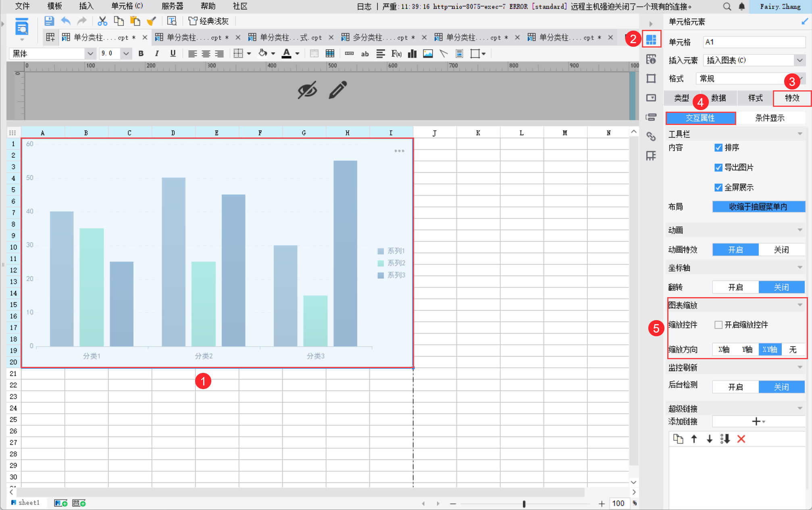Turn off 动画特效 with 关闭
The width and height of the screenshot is (812, 510).
pos(781,250)
